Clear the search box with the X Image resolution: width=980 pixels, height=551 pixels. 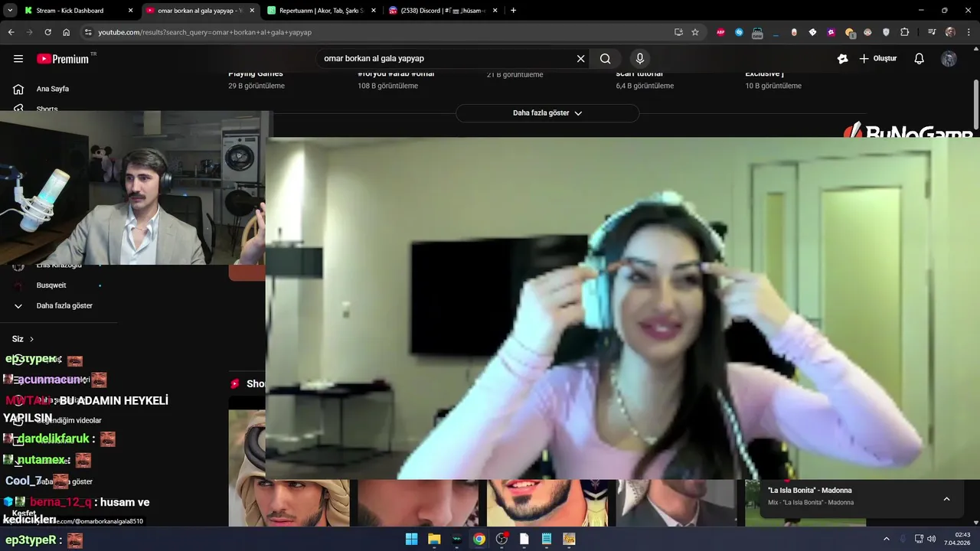pos(580,59)
